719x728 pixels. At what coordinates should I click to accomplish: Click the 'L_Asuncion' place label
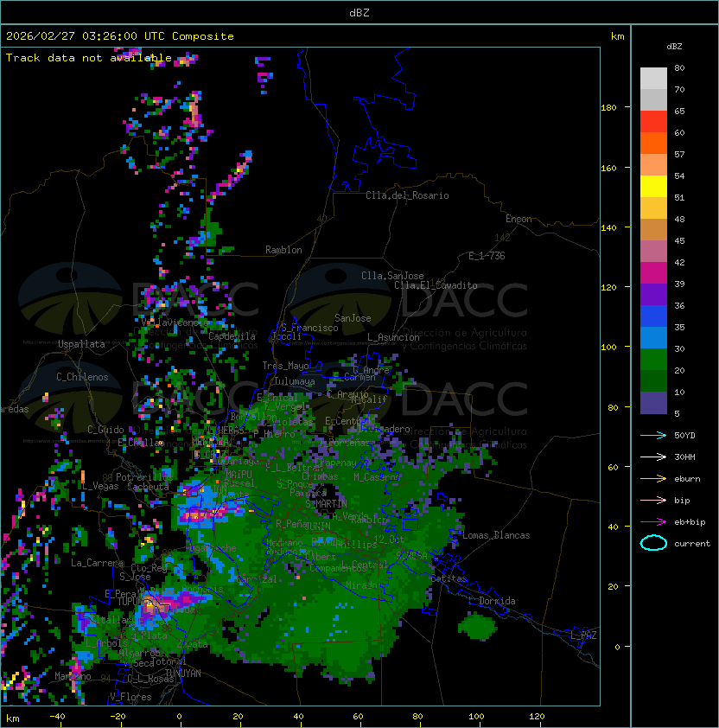[x=393, y=337]
